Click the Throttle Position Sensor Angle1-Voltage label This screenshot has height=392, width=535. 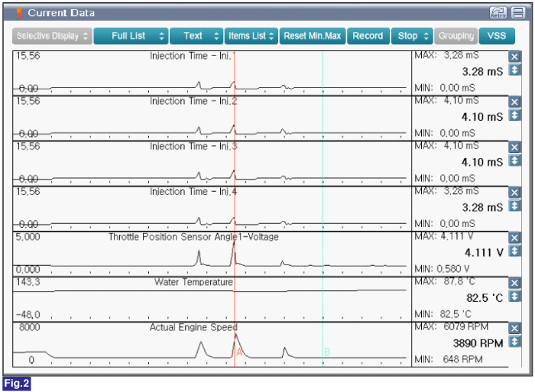point(193,237)
